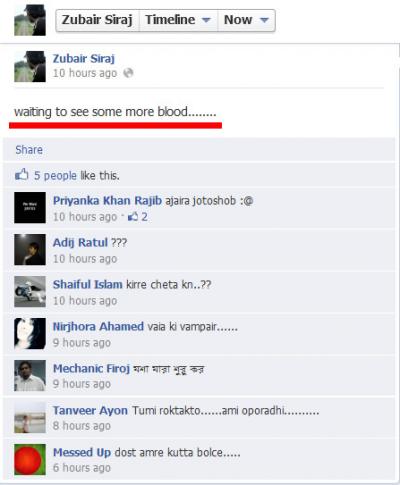400x485 pixels.
Task: Expand the Now dropdown
Action: point(246,20)
